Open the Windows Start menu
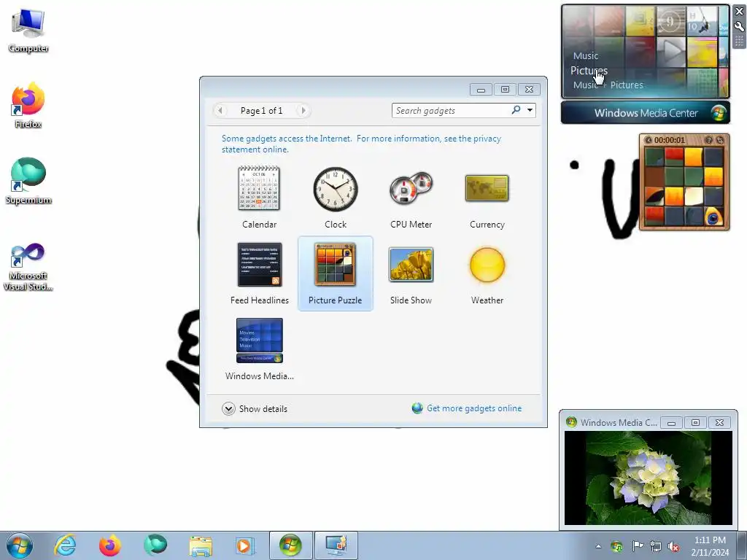The image size is (747, 560). click(x=20, y=545)
